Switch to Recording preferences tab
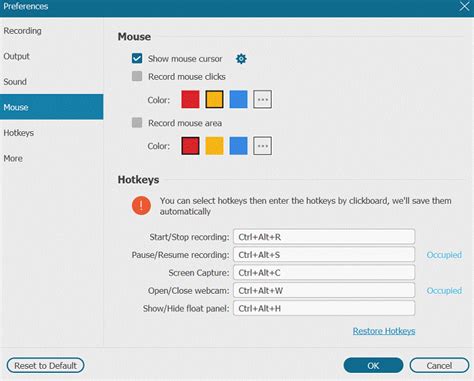 click(x=52, y=31)
